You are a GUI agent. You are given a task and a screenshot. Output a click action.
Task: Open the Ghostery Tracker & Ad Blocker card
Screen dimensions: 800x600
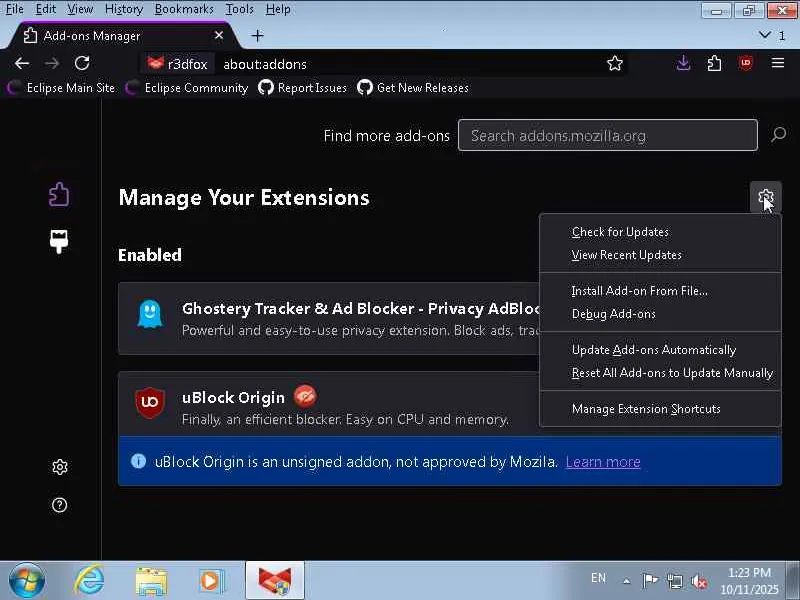click(x=329, y=318)
